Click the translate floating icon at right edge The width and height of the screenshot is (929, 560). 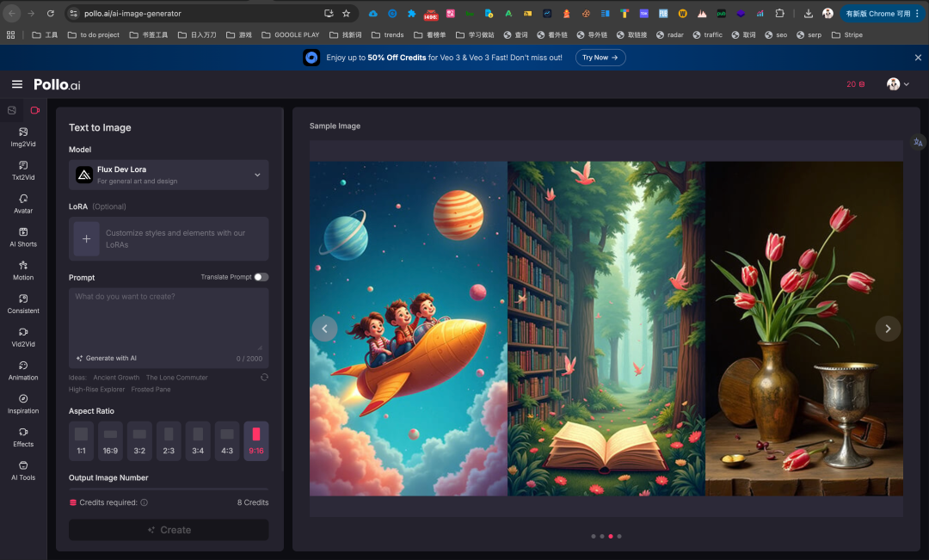click(x=918, y=142)
